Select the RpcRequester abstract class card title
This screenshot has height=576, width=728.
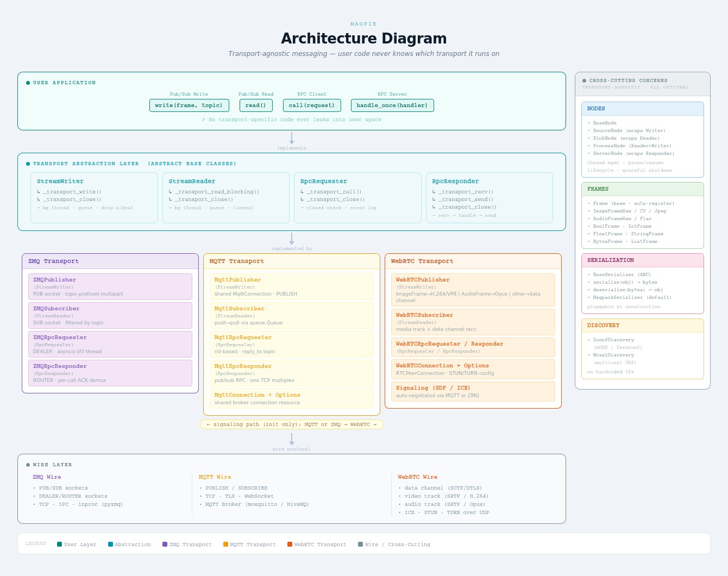[x=324, y=181]
